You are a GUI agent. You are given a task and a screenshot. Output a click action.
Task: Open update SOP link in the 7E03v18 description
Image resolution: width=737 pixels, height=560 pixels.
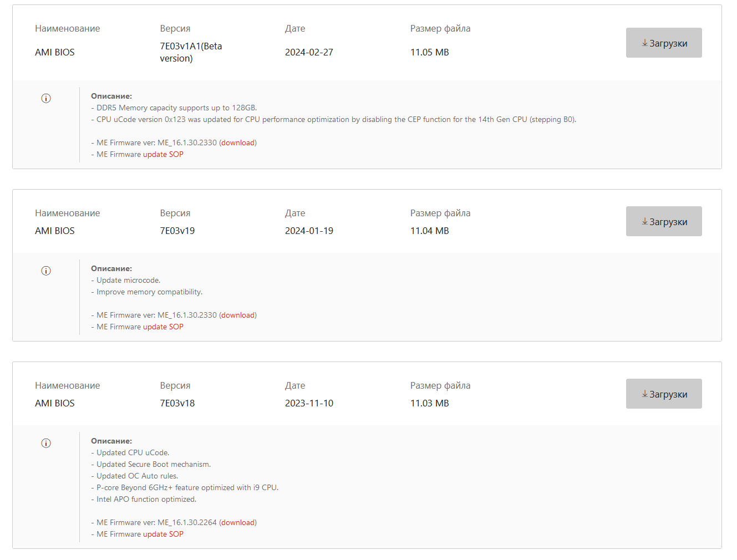pyautogui.click(x=163, y=534)
